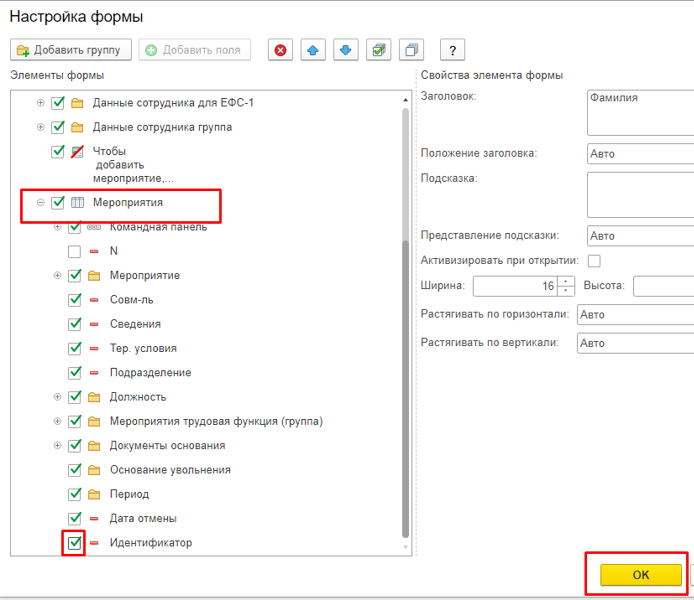Click folder icon of Основание увольнения
The image size is (694, 600).
(94, 470)
